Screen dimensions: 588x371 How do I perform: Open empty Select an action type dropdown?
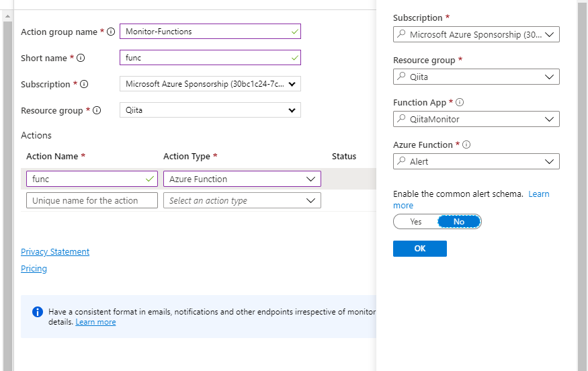point(242,200)
